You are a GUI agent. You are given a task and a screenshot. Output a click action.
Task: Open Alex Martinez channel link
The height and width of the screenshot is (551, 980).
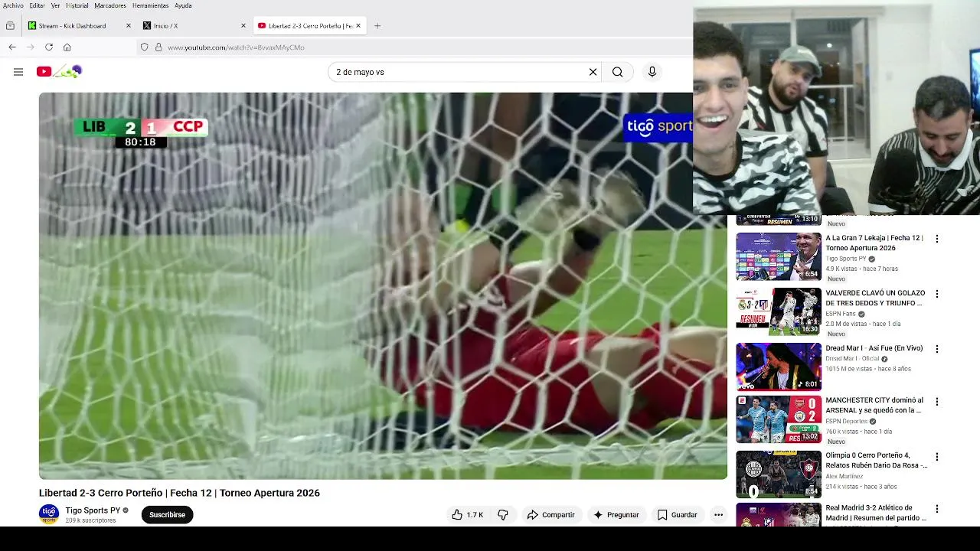[844, 476]
